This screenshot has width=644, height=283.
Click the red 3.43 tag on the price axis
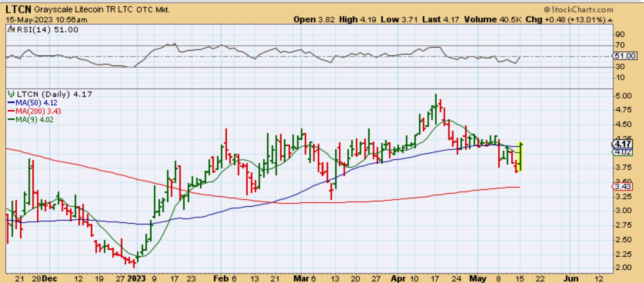(x=622, y=186)
